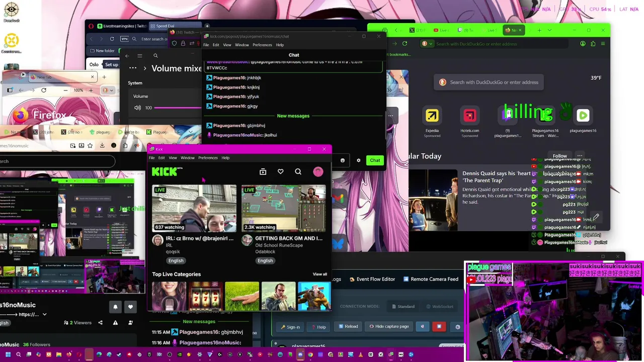Switch to the Remote Camera Feed tab
Image resolution: width=644 pixels, height=362 pixels.
431,279
